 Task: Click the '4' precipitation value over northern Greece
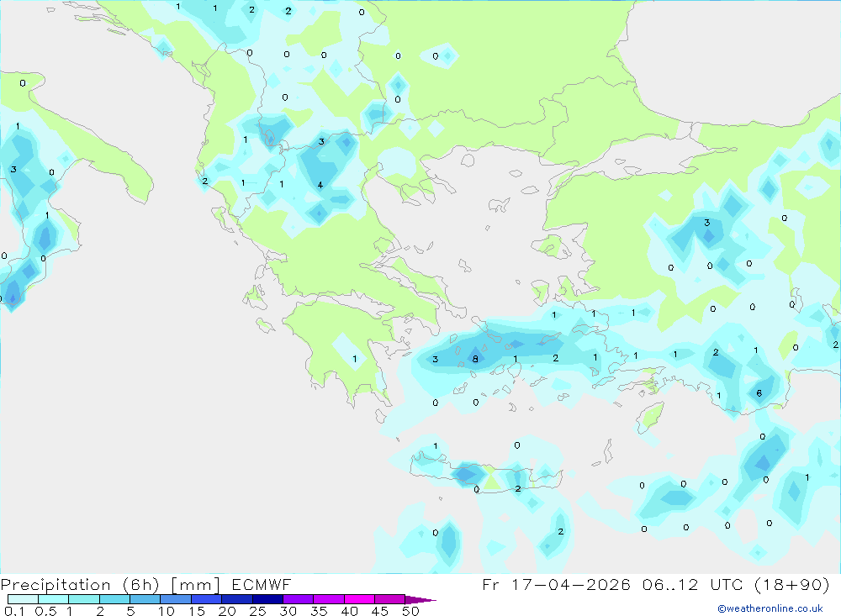click(320, 186)
